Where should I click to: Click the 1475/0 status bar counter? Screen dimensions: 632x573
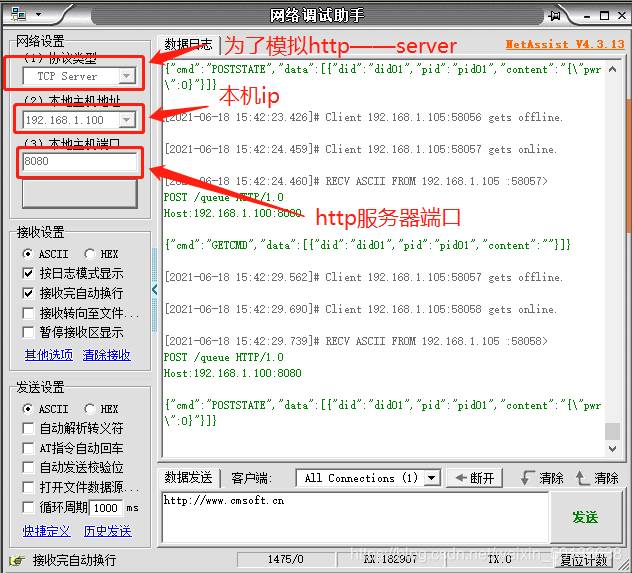(286, 559)
